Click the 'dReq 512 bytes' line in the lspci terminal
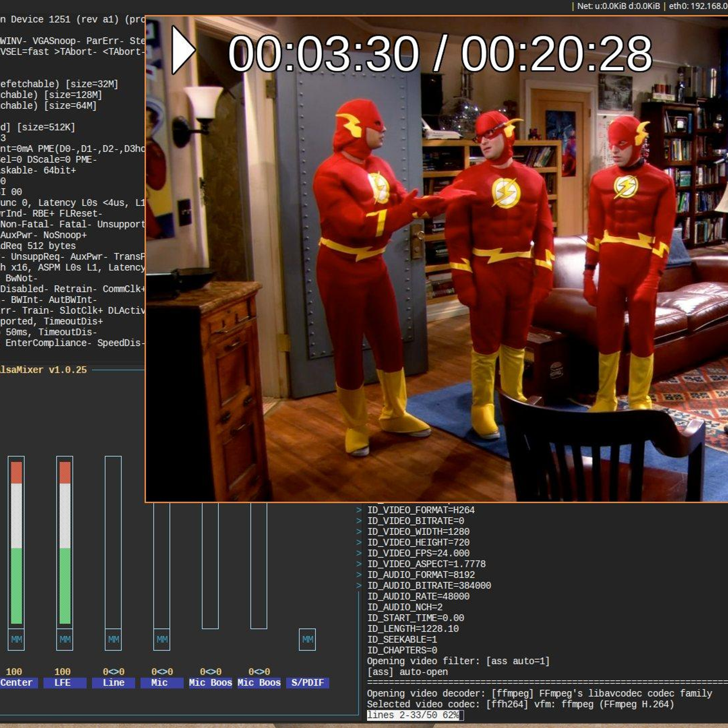 [x=38, y=246]
